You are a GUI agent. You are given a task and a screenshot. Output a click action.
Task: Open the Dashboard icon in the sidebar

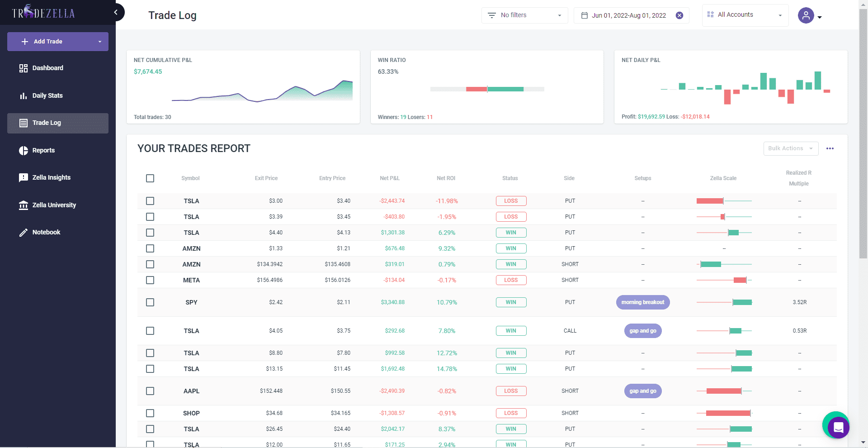(x=24, y=68)
